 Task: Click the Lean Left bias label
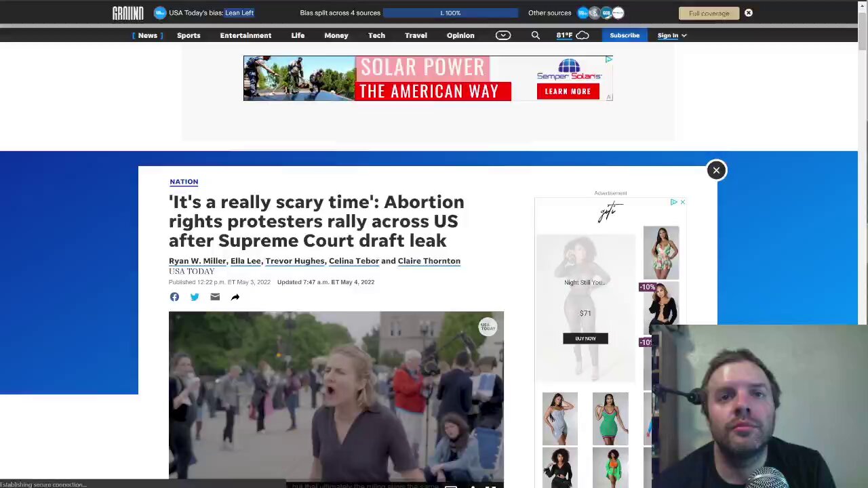239,13
